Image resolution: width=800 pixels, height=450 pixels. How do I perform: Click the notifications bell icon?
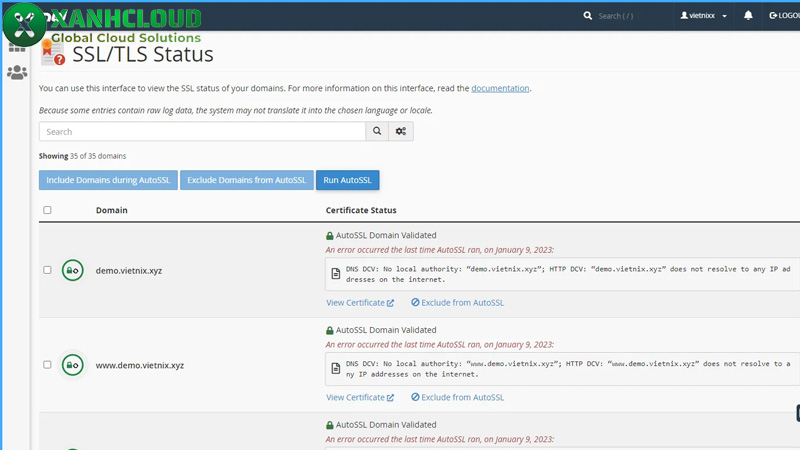748,16
